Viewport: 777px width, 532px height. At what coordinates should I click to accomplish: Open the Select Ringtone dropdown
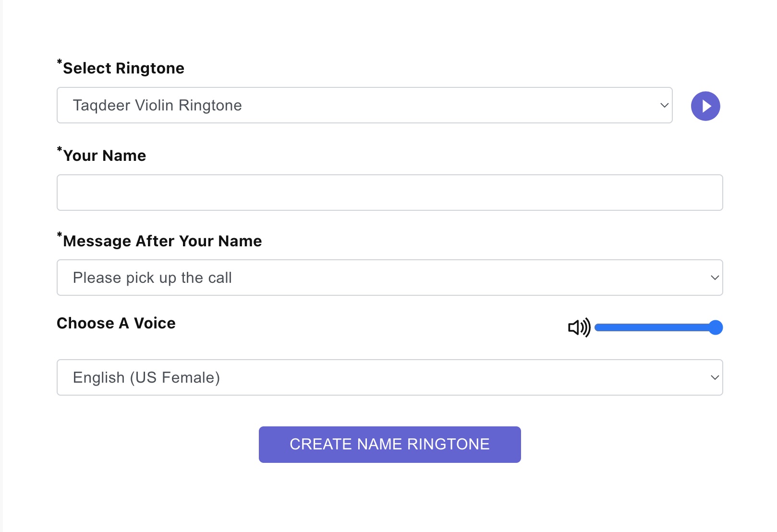click(x=364, y=105)
